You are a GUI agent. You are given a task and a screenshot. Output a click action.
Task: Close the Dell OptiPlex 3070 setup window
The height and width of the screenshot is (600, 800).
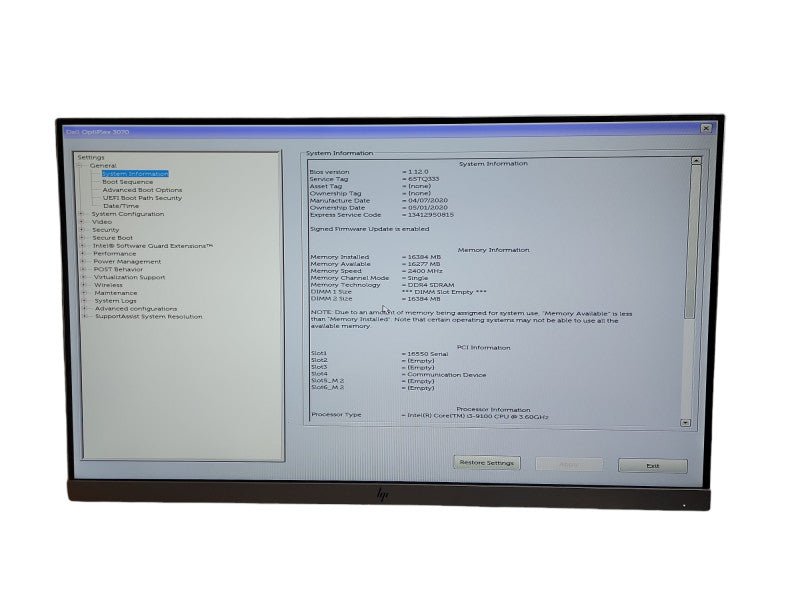pos(706,128)
